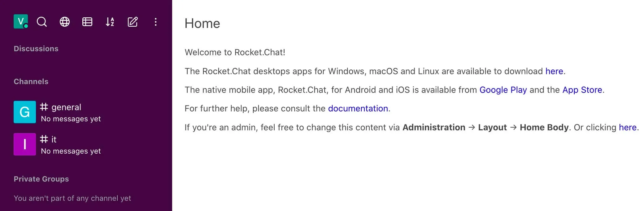Open the Google Play link
This screenshot has height=211, width=644.
pyautogui.click(x=503, y=90)
